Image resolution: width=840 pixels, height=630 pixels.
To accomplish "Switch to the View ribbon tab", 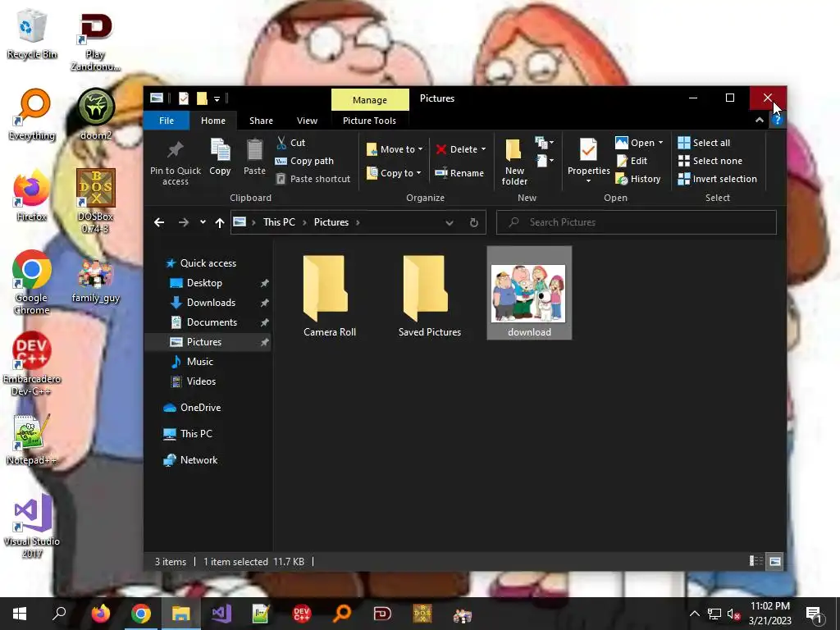I will tap(307, 121).
